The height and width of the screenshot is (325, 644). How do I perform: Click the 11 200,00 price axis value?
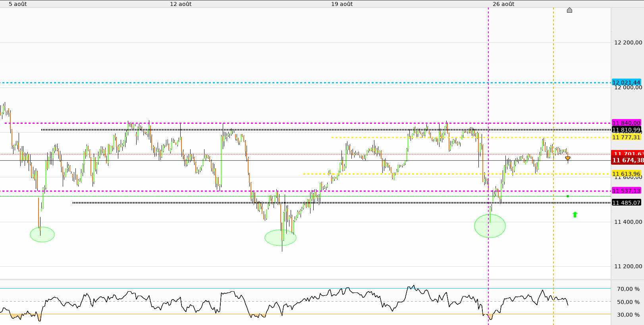[628, 266]
